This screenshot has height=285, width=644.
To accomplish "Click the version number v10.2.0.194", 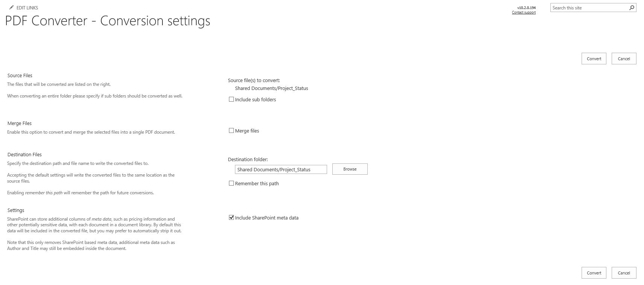I will click(x=526, y=7).
